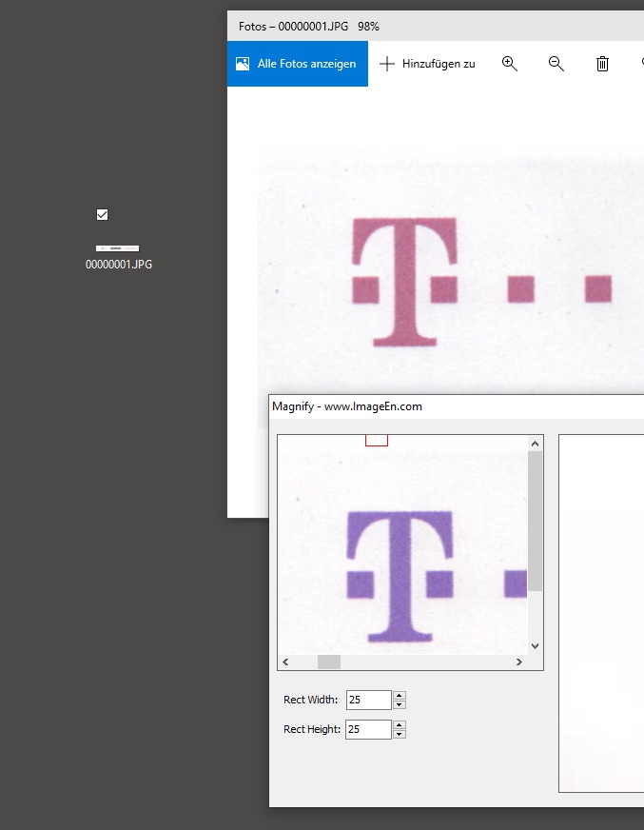Increase Rect Height with the up spinner
The image size is (644, 830).
point(400,725)
